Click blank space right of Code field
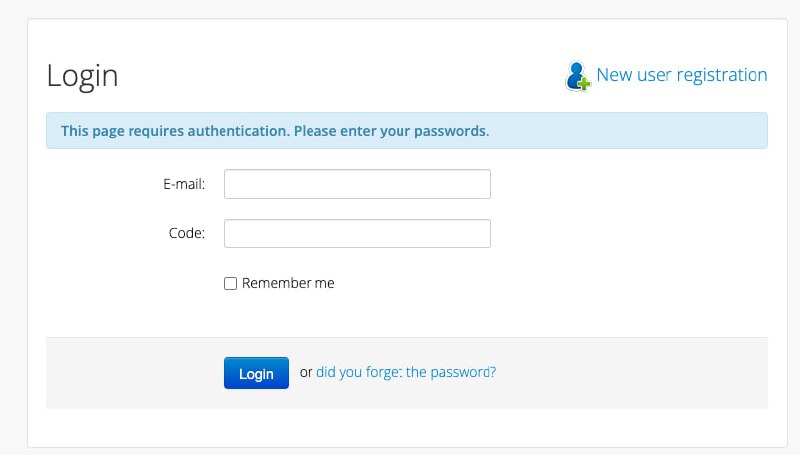The width and height of the screenshot is (800, 455). [620, 233]
